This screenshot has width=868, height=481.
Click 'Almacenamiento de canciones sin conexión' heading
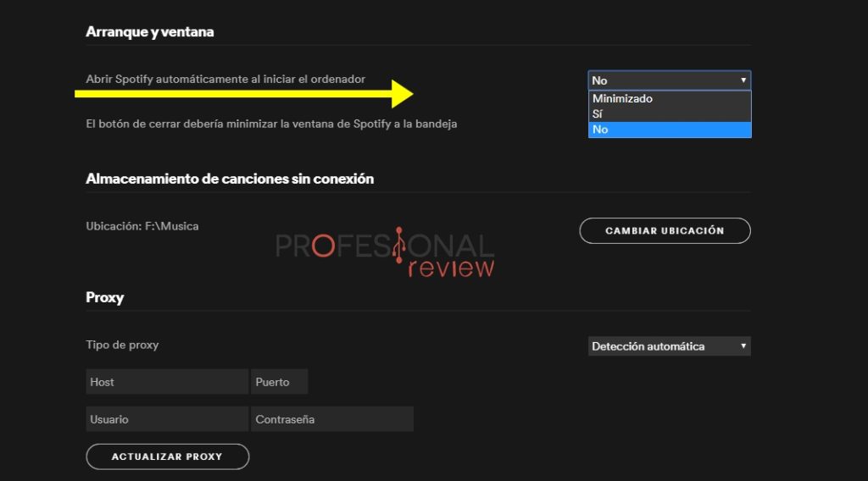coord(230,179)
